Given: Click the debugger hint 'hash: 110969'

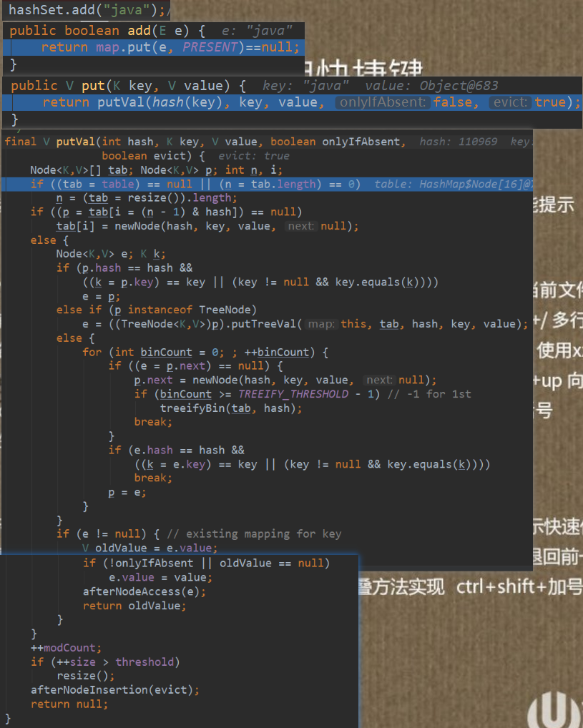Looking at the screenshot, I should point(458,142).
